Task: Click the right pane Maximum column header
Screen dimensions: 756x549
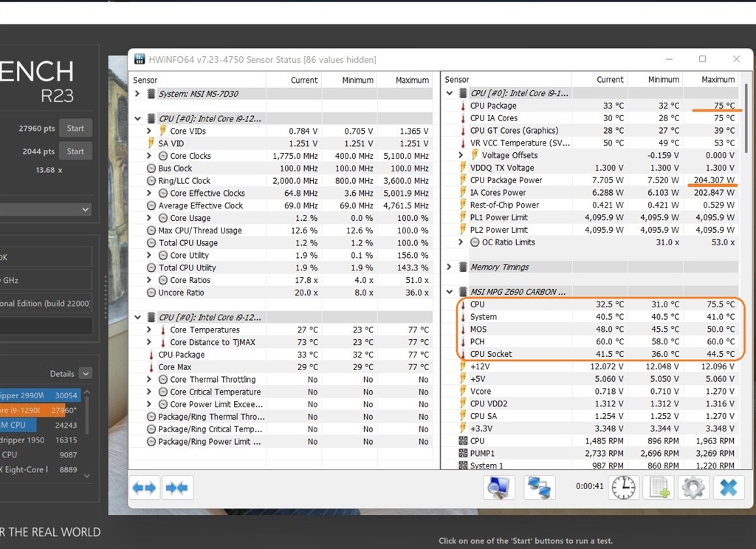Action: click(x=718, y=80)
